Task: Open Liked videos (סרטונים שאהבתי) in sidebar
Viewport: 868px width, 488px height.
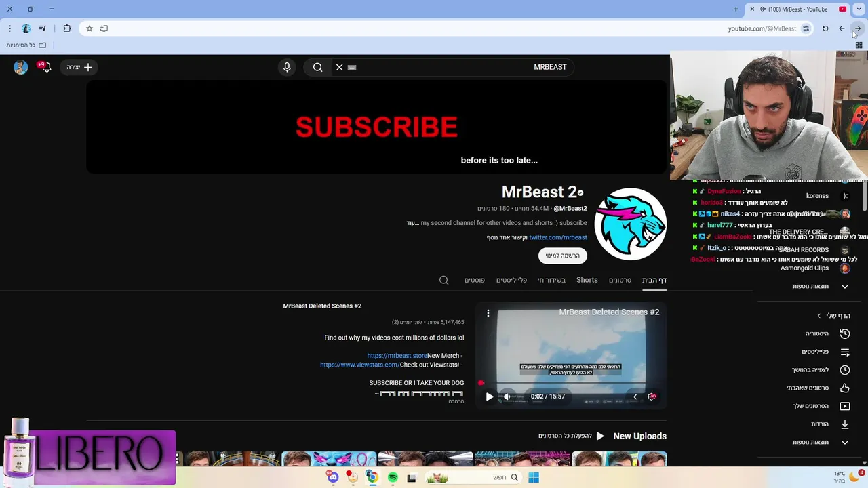Action: click(818, 388)
